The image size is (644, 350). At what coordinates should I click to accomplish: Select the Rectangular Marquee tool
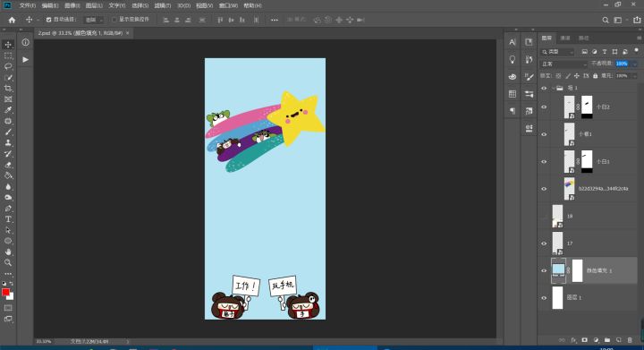pos(8,55)
